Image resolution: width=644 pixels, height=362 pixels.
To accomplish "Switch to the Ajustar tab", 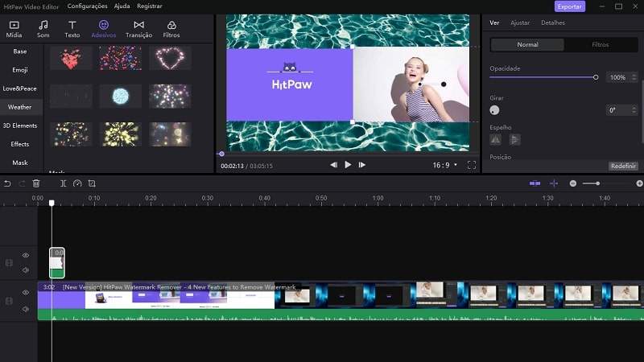I will [x=520, y=23].
